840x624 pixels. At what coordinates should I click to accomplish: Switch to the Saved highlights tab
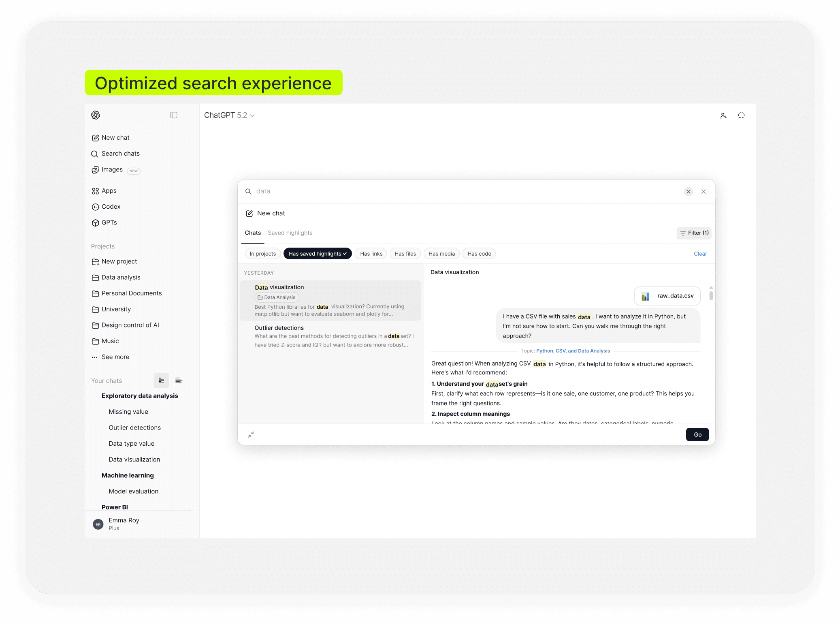pos(290,233)
